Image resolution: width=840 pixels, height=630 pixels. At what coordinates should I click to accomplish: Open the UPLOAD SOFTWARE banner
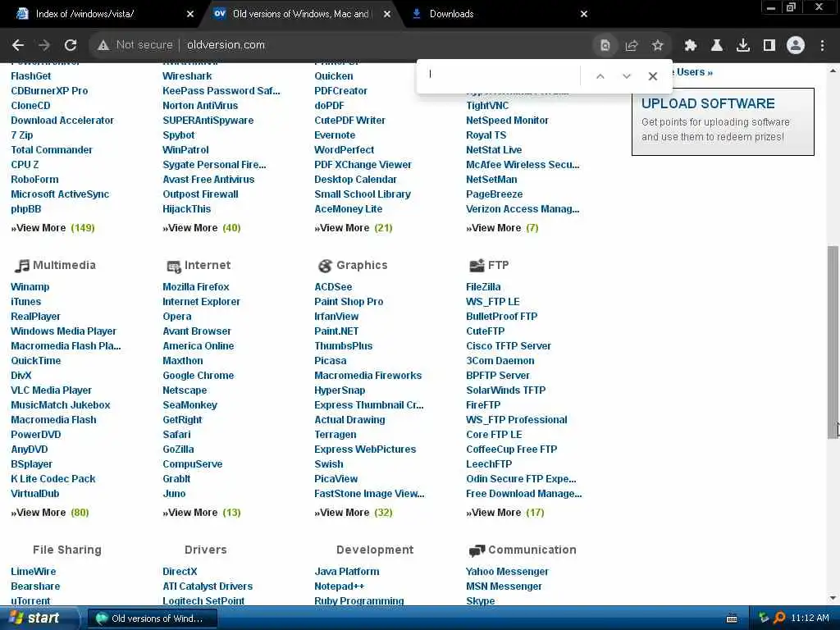[x=723, y=122]
